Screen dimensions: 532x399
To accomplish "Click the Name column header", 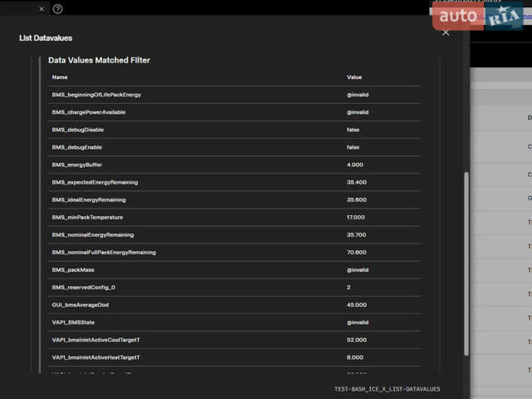I will click(x=60, y=77).
